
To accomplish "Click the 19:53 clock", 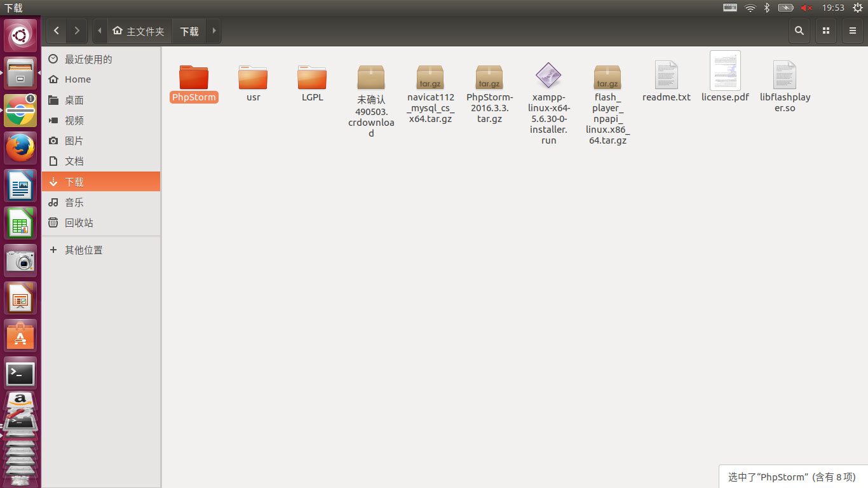I will pos(833,8).
